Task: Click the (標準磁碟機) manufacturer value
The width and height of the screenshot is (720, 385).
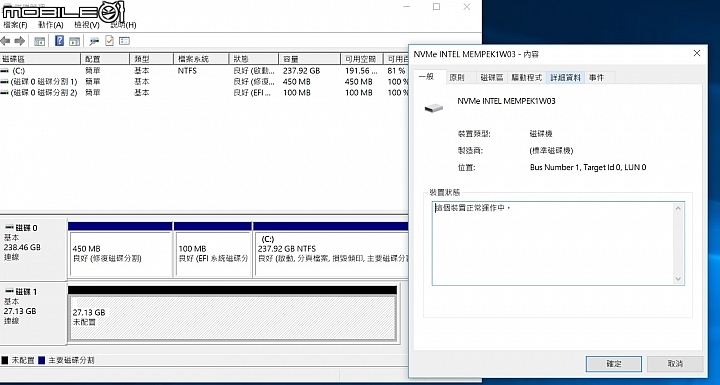Action: pos(551,151)
